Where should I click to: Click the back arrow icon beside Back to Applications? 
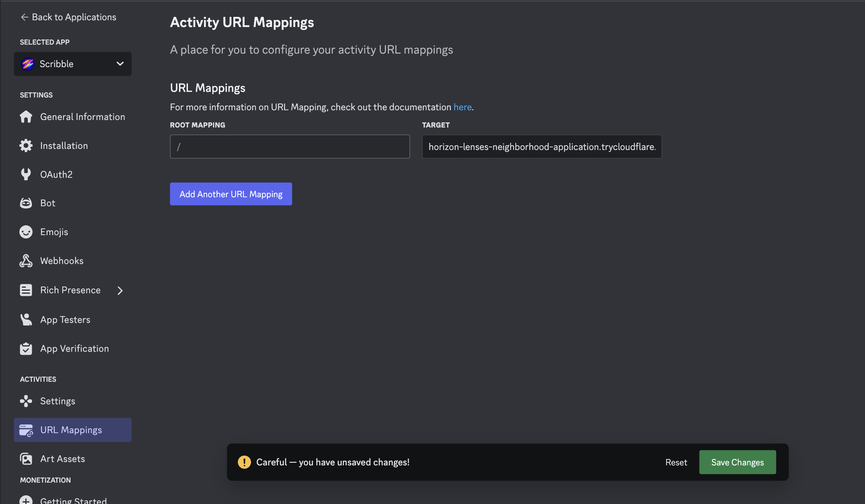point(24,17)
